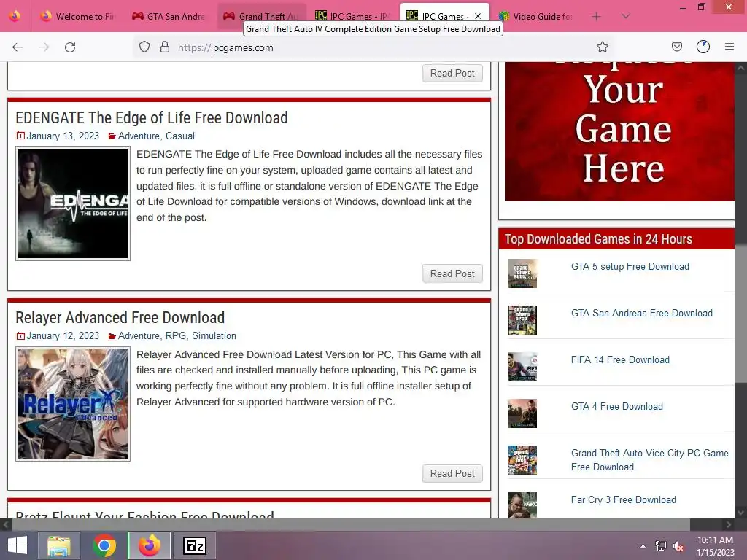This screenshot has height=560, width=747.
Task: Click the Request Your Game Here banner
Action: coord(619,131)
